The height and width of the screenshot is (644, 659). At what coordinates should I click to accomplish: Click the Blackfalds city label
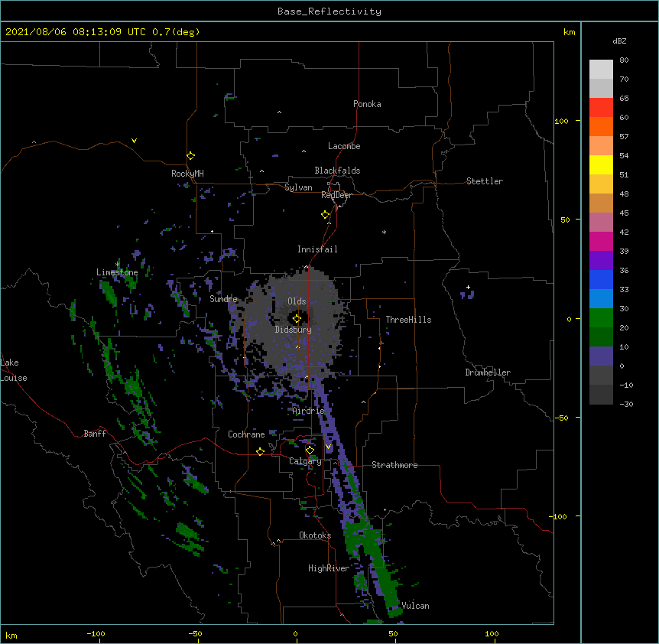tap(337, 171)
